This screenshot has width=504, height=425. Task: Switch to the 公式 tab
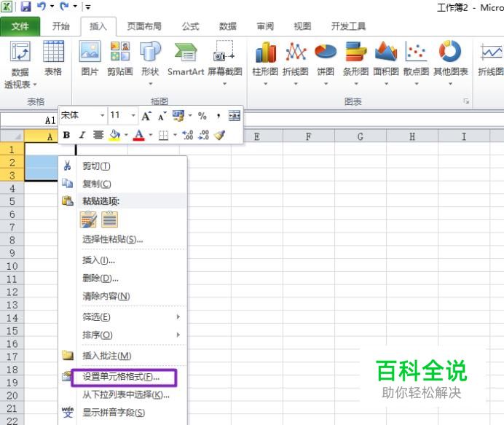[190, 26]
